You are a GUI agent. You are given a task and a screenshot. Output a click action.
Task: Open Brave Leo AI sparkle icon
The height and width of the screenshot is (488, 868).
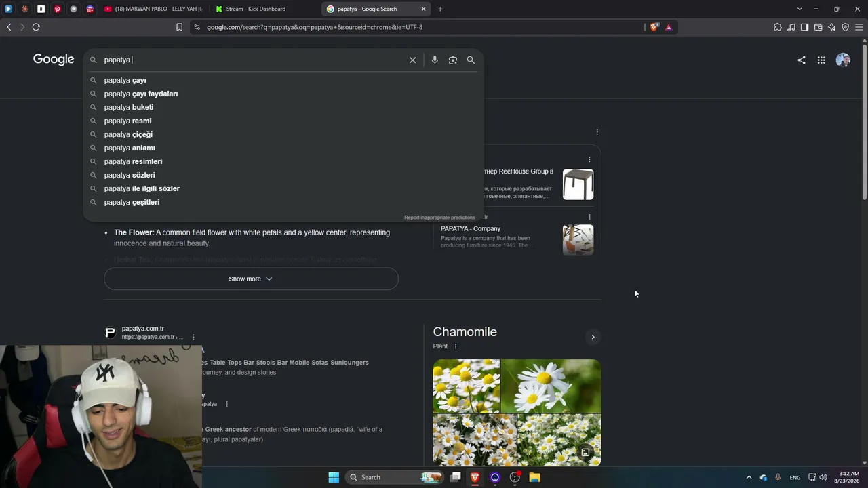831,27
